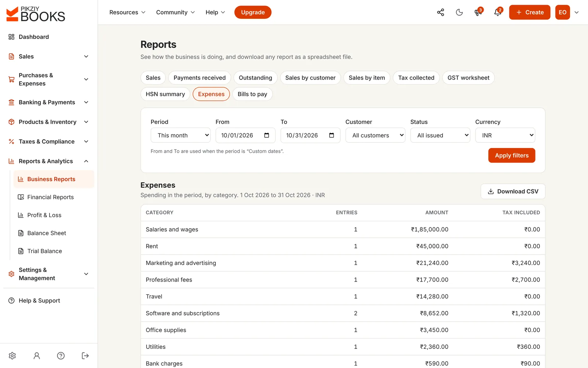
Task: Open the share icon in header
Action: 440,12
